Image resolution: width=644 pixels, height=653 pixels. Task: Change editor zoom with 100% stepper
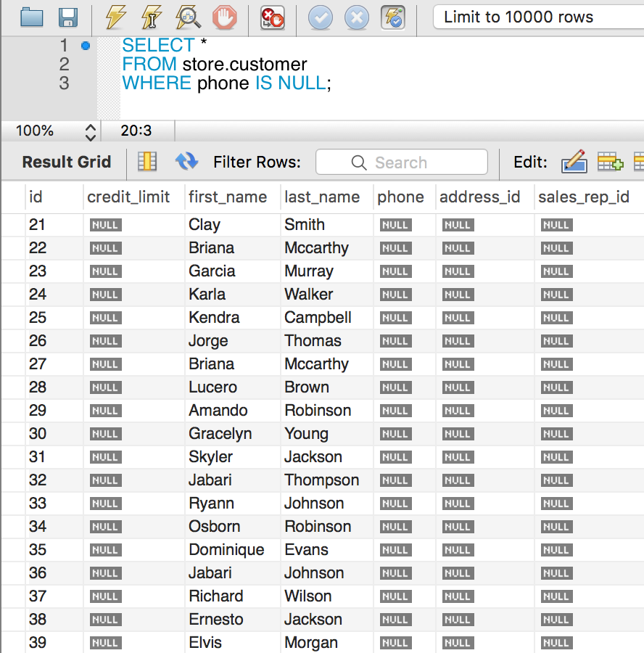tap(91, 132)
